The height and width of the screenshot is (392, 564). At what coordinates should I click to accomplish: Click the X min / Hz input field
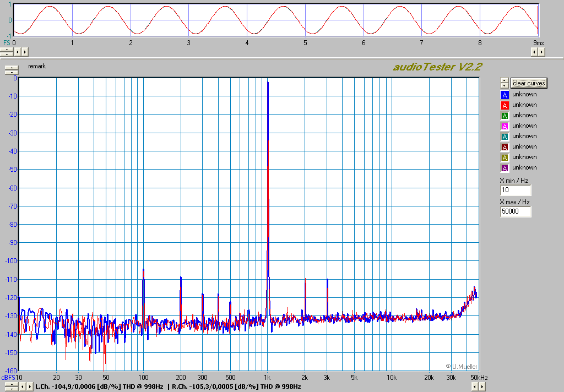click(516, 190)
